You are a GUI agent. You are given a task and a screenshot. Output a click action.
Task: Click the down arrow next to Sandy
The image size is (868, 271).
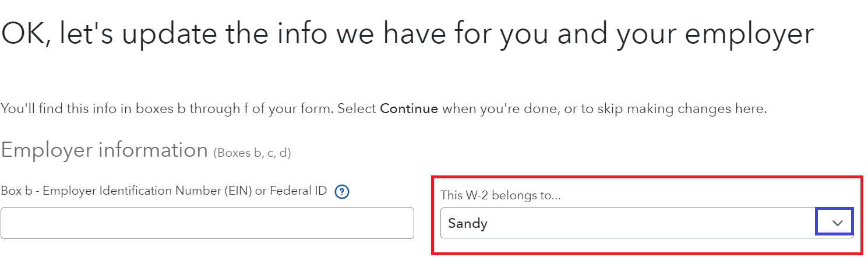(838, 223)
